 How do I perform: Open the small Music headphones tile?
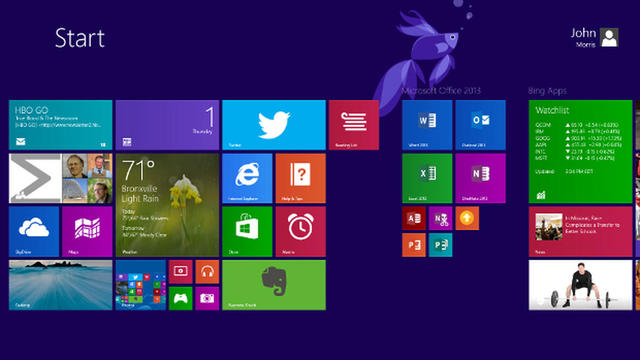tap(207, 271)
